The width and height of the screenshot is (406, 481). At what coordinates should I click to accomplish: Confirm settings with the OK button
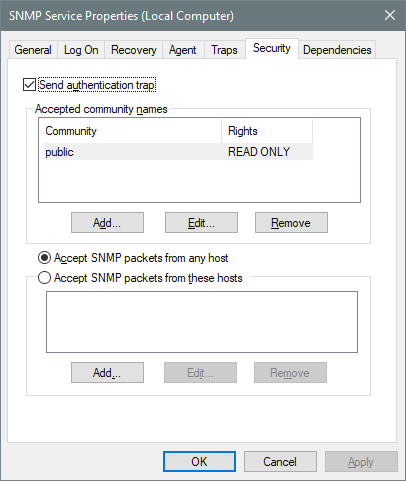pyautogui.click(x=199, y=462)
